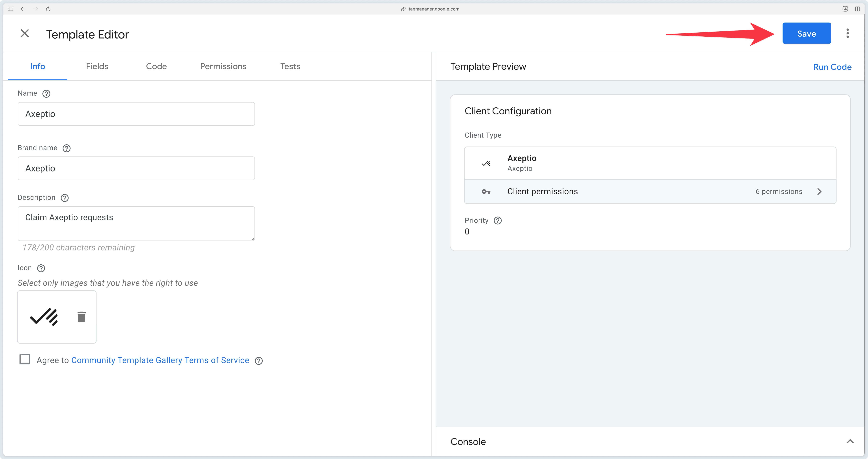This screenshot has width=868, height=459.
Task: Reload the page with the refresh icon
Action: pos(48,9)
